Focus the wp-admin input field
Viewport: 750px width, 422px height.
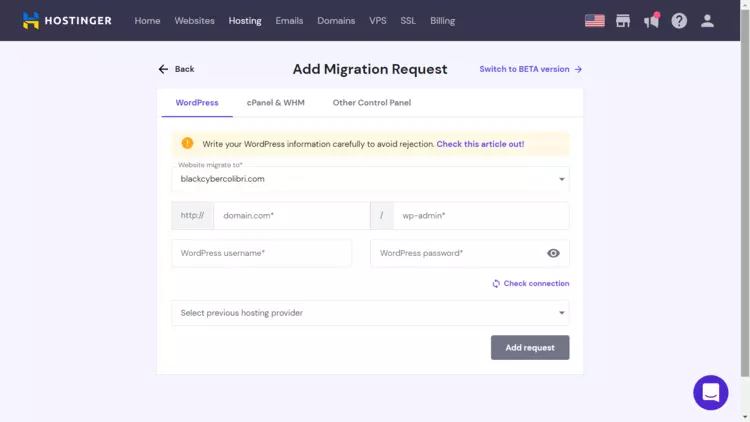point(481,215)
